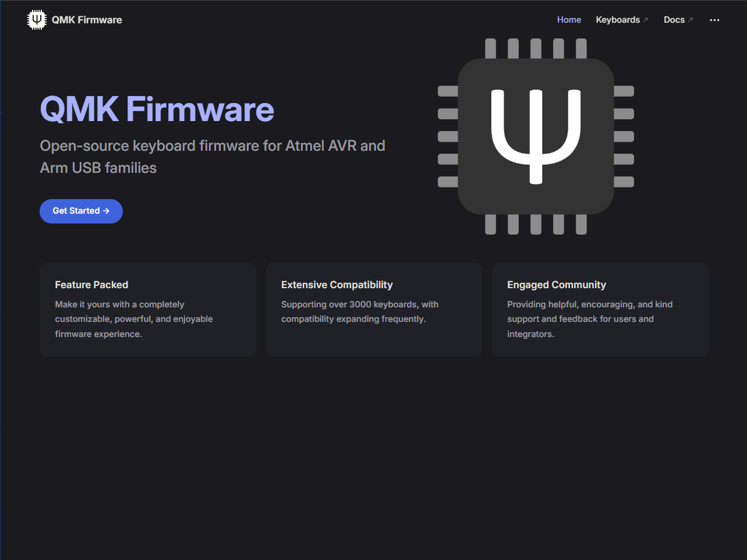Go to the Home nav item

[569, 20]
